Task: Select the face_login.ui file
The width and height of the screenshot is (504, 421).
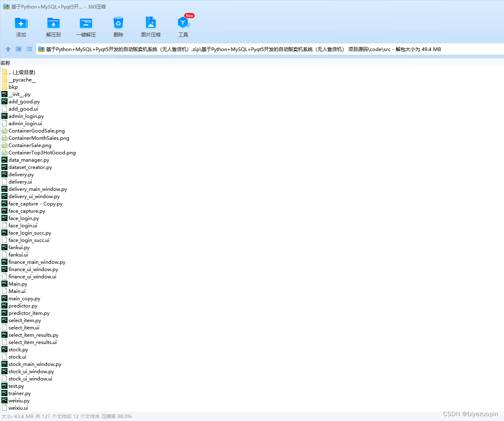Action: [x=19, y=225]
